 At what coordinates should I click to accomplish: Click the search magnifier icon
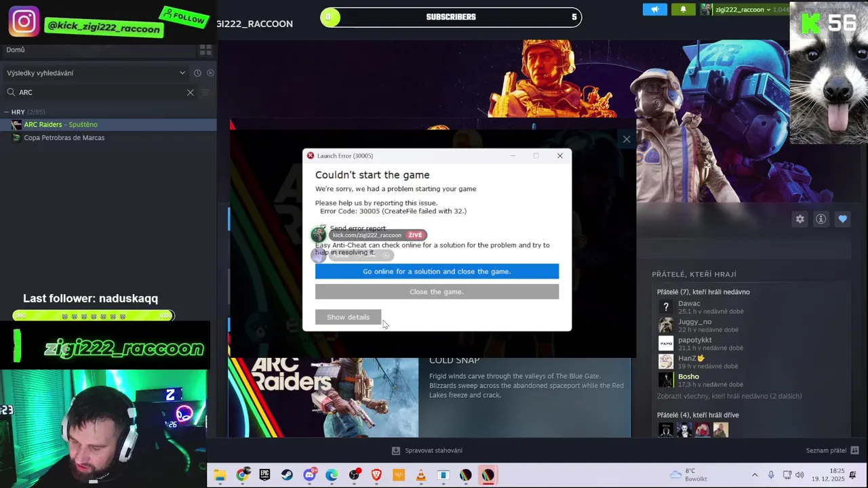coord(11,92)
